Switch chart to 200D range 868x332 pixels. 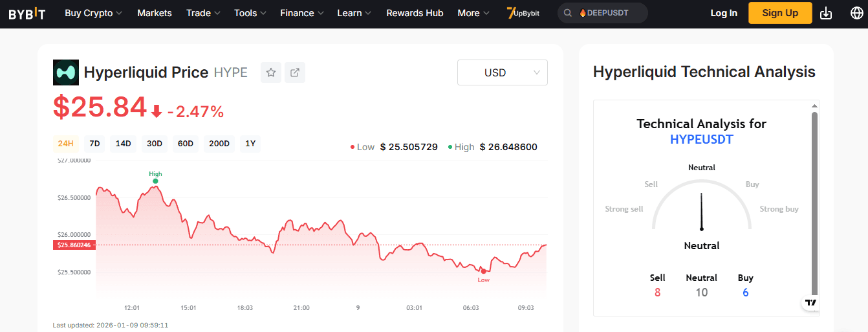coord(219,144)
